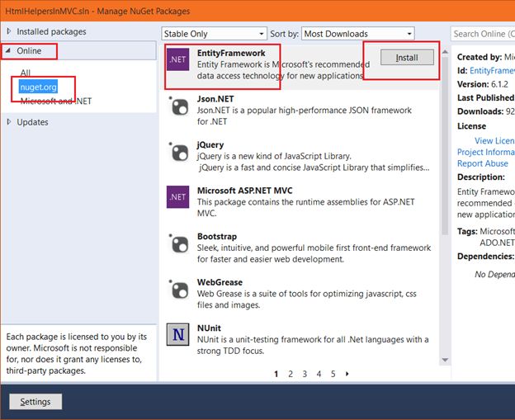Click the scroll up arrow of package list
Image resolution: width=515 pixels, height=420 pixels.
(445, 52)
